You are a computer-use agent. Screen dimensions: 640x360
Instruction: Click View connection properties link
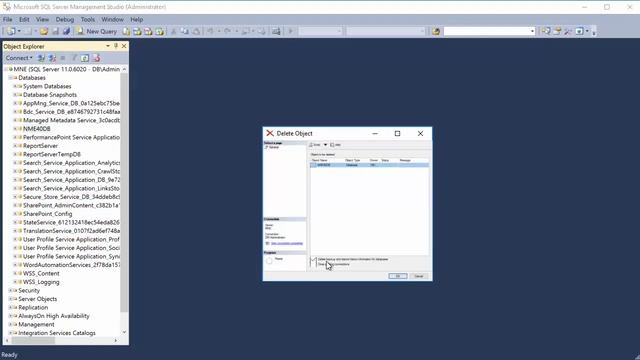(x=287, y=243)
